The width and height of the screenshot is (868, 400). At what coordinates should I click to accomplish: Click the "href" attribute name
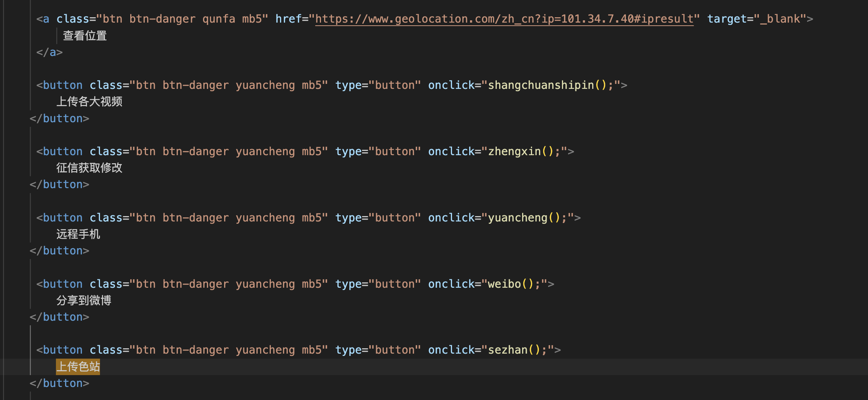coord(289,19)
